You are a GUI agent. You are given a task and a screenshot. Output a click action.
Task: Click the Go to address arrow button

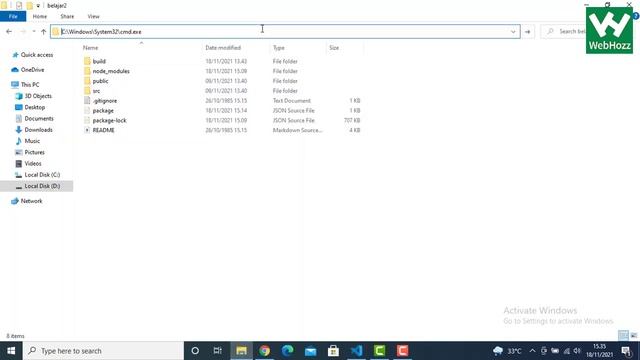coord(527,31)
